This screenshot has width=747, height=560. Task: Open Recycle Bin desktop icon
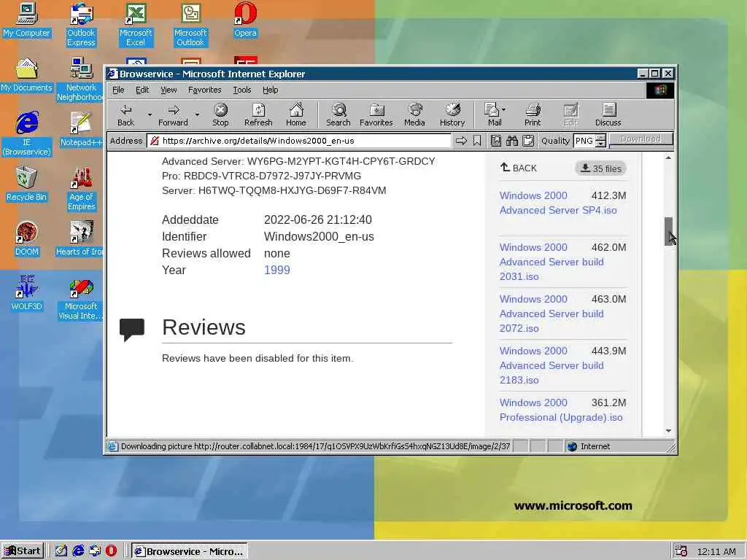[27, 184]
